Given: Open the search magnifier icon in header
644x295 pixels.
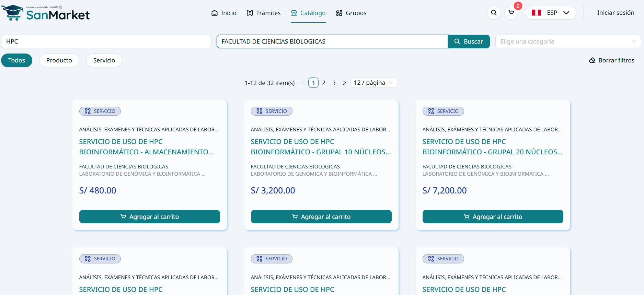Looking at the screenshot, I should [x=494, y=13].
